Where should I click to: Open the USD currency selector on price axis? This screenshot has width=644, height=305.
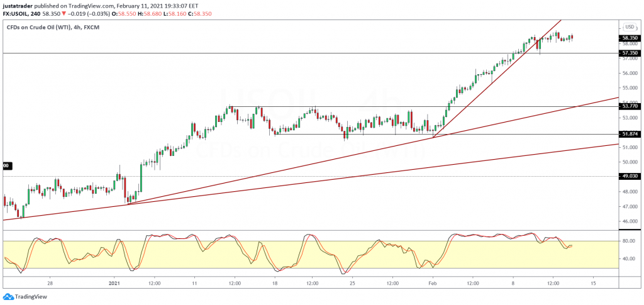(630, 28)
